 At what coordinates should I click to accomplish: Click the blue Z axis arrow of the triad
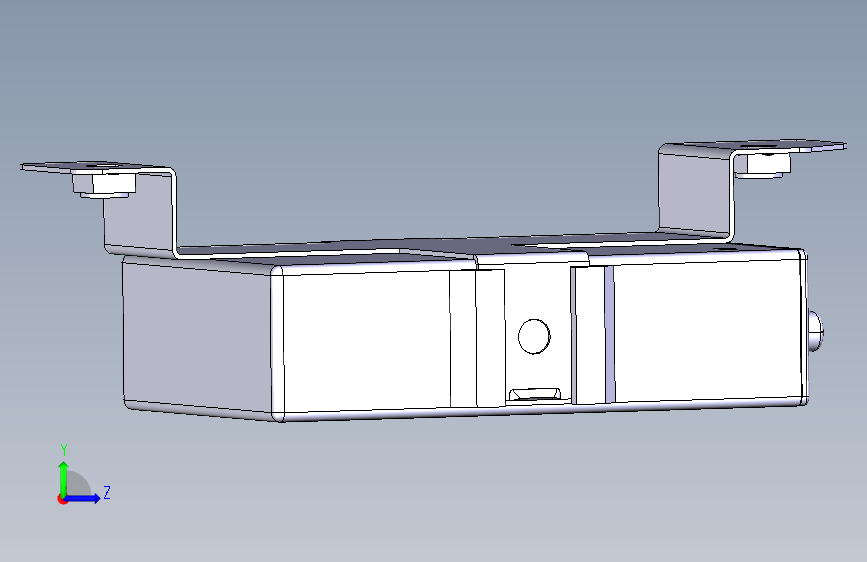coord(83,498)
